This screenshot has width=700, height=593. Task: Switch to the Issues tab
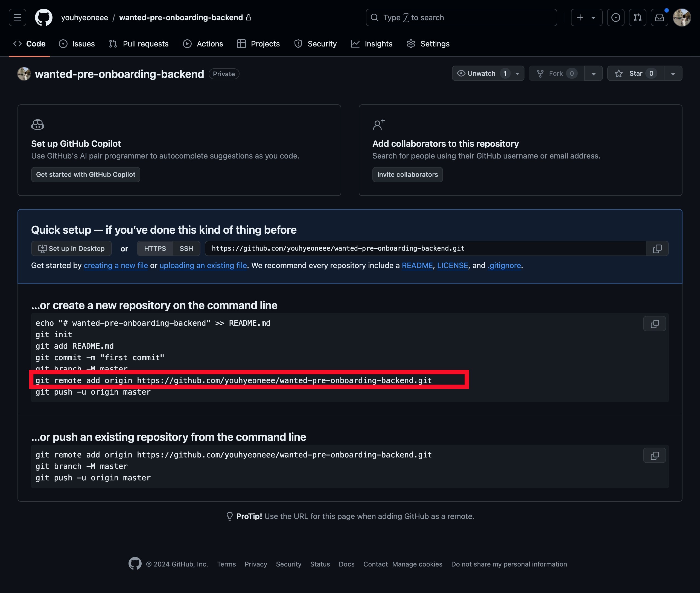(77, 44)
